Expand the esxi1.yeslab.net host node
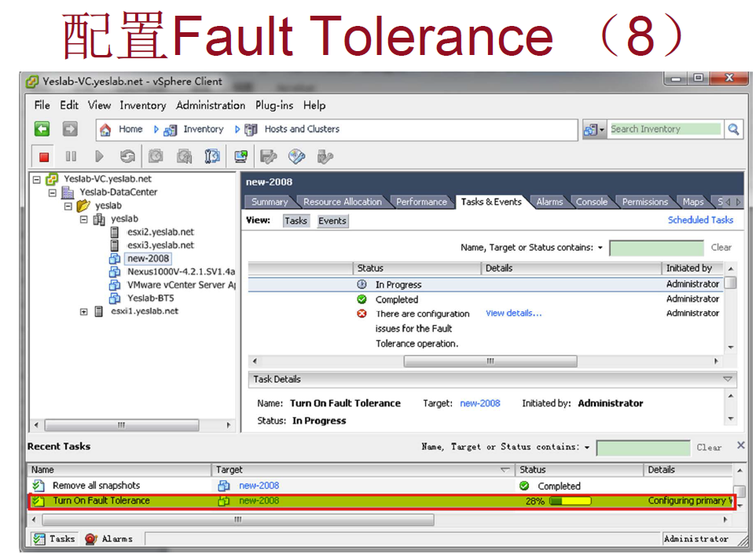This screenshot has width=756, height=554. pyautogui.click(x=84, y=311)
